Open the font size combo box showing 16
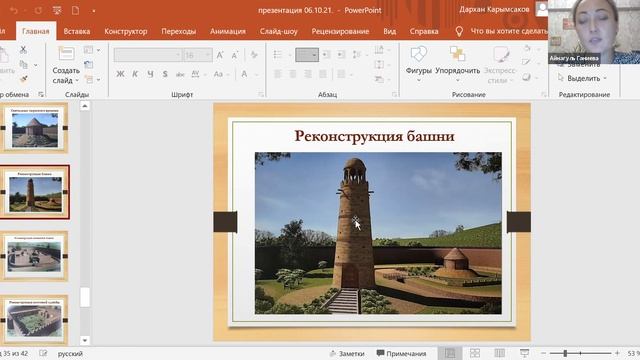This screenshot has height=360, width=640. click(x=198, y=55)
